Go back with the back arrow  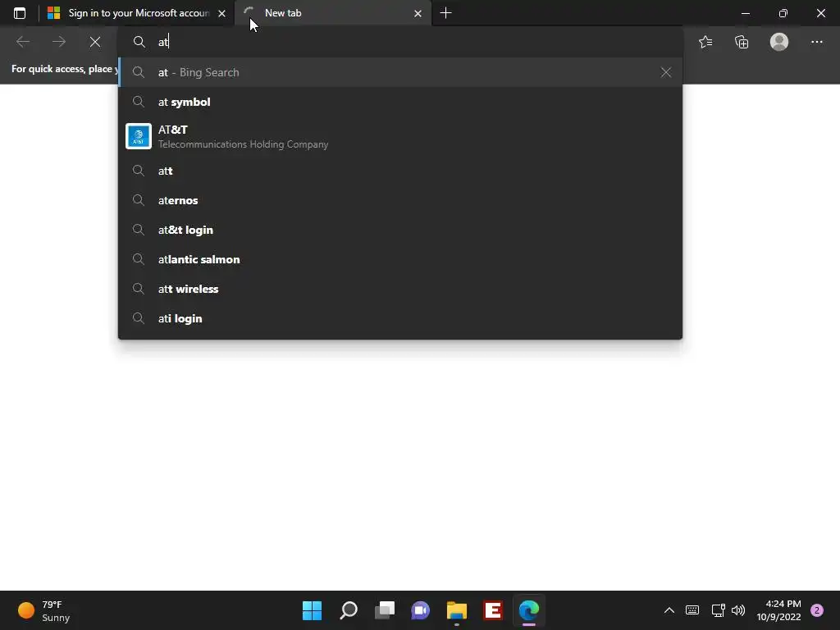22,42
